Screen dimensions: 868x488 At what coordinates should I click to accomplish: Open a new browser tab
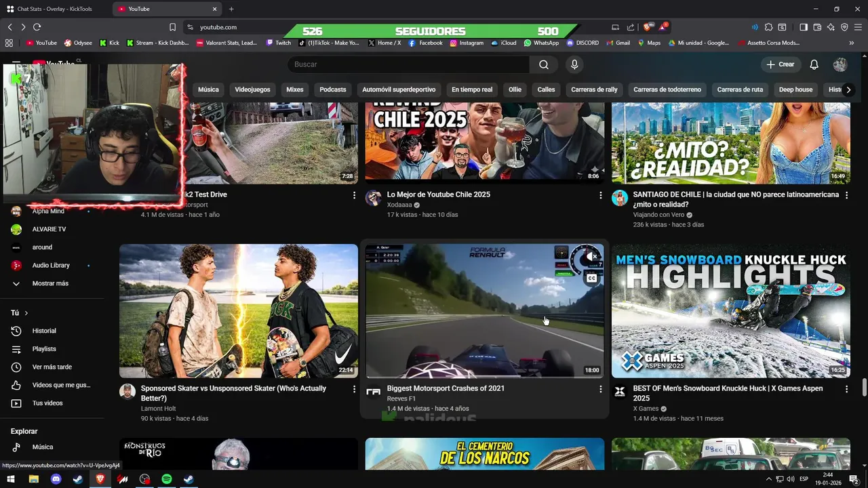(x=231, y=9)
